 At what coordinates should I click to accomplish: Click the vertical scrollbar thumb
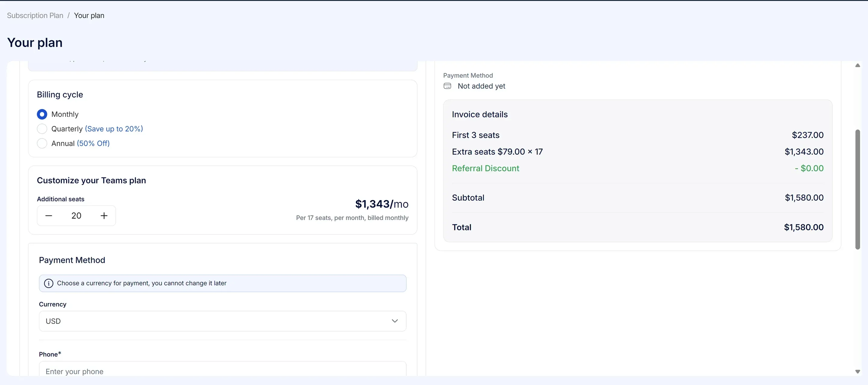pos(857,189)
